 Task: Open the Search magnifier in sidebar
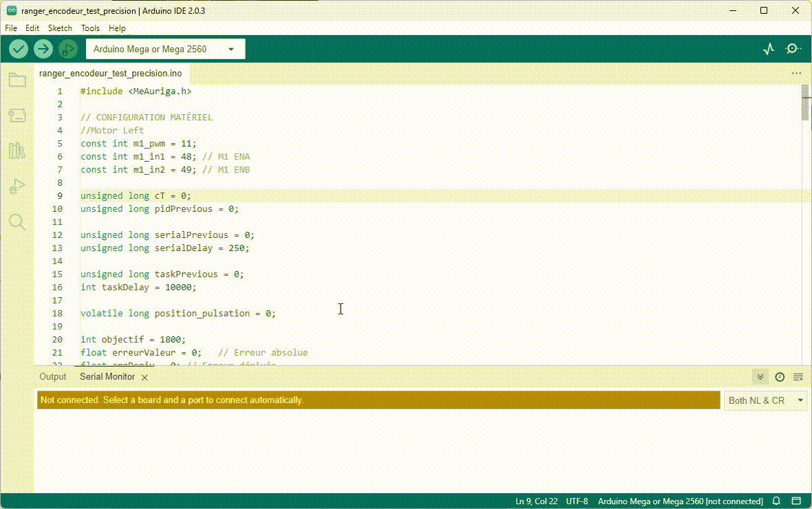pyautogui.click(x=17, y=221)
